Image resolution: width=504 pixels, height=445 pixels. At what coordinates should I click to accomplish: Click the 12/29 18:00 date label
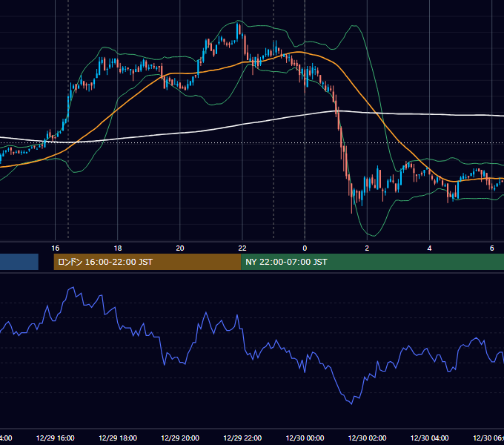pos(118,438)
